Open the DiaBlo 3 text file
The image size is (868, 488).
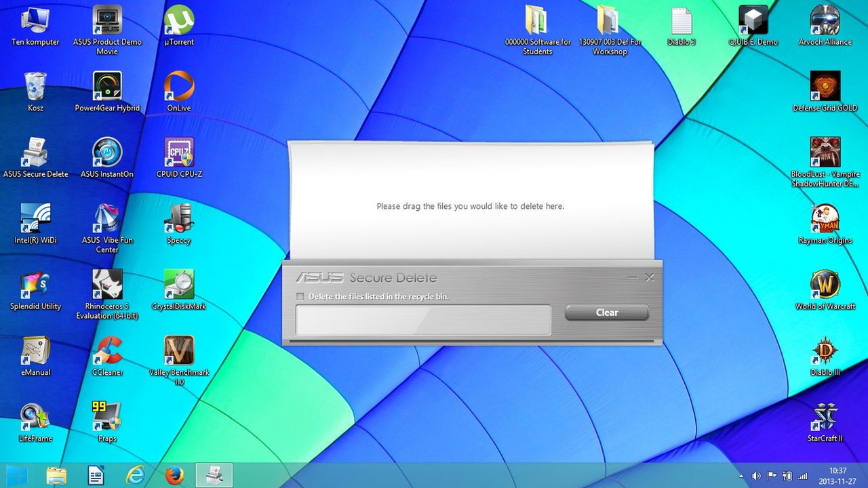coord(682,26)
